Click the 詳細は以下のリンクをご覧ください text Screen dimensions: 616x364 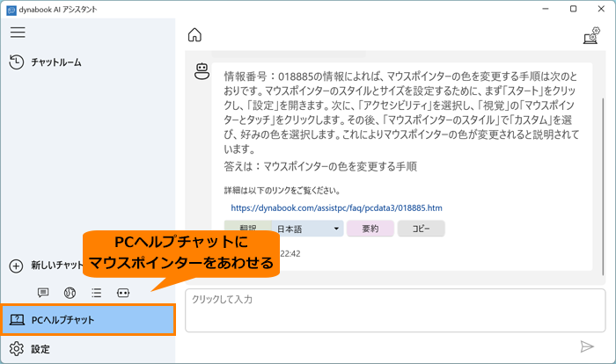coord(282,191)
